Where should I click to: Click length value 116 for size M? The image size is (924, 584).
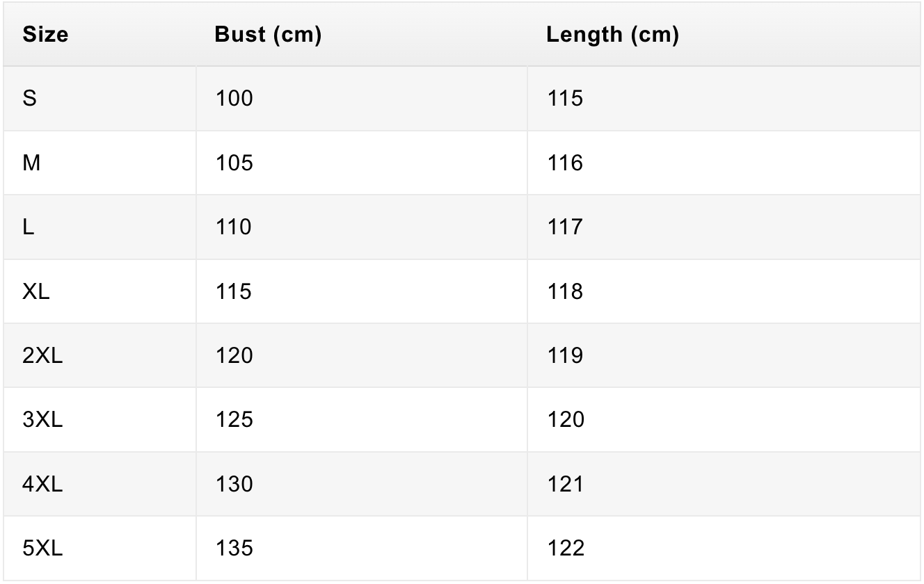pyautogui.click(x=565, y=163)
